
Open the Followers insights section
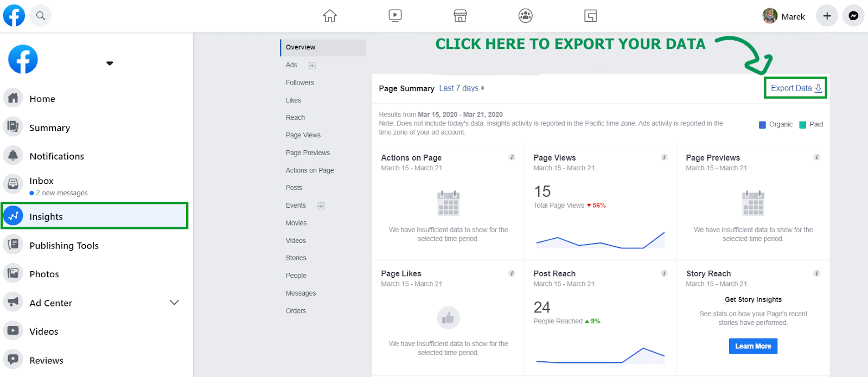pyautogui.click(x=300, y=82)
